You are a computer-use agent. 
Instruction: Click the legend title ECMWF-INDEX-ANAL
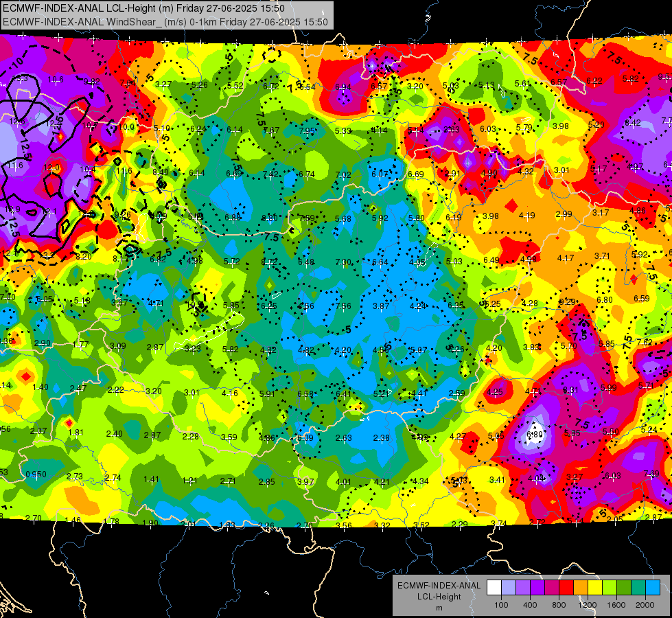[x=439, y=586]
